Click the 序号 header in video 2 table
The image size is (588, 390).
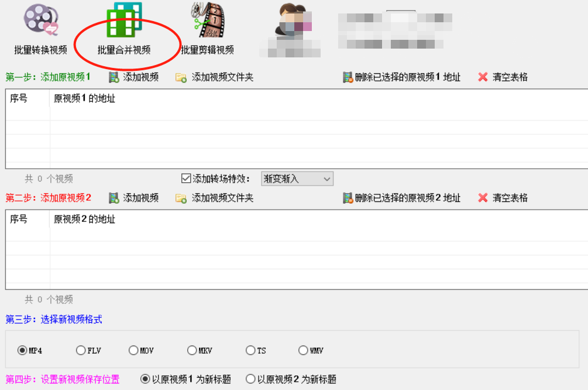coord(19,219)
